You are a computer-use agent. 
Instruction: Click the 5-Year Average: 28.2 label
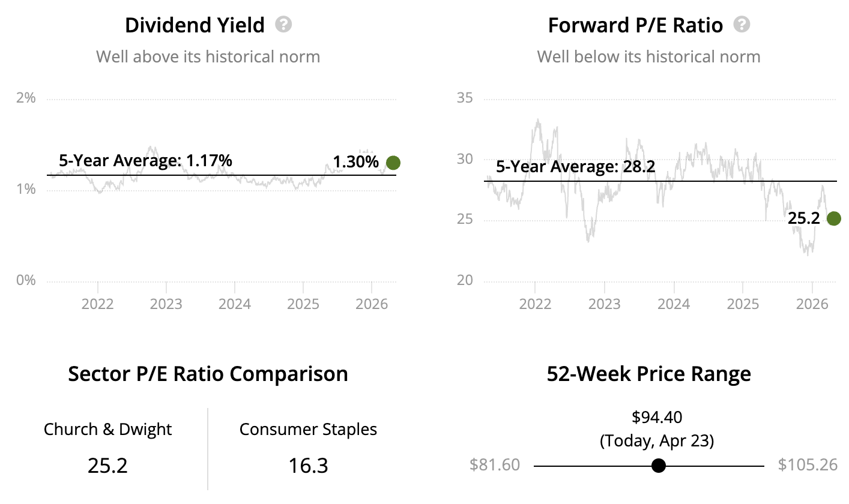[x=575, y=167]
